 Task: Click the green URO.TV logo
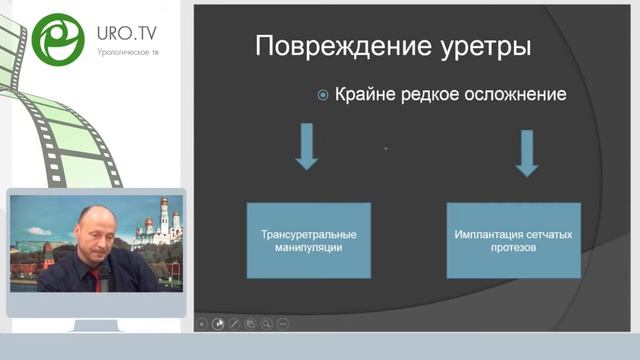pyautogui.click(x=58, y=40)
